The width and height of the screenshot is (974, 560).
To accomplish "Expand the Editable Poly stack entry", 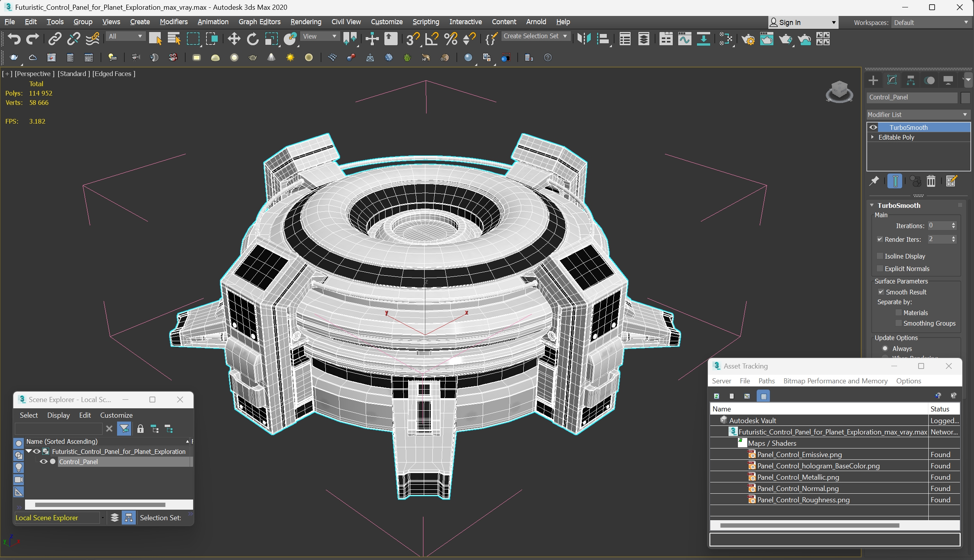I will (x=873, y=137).
